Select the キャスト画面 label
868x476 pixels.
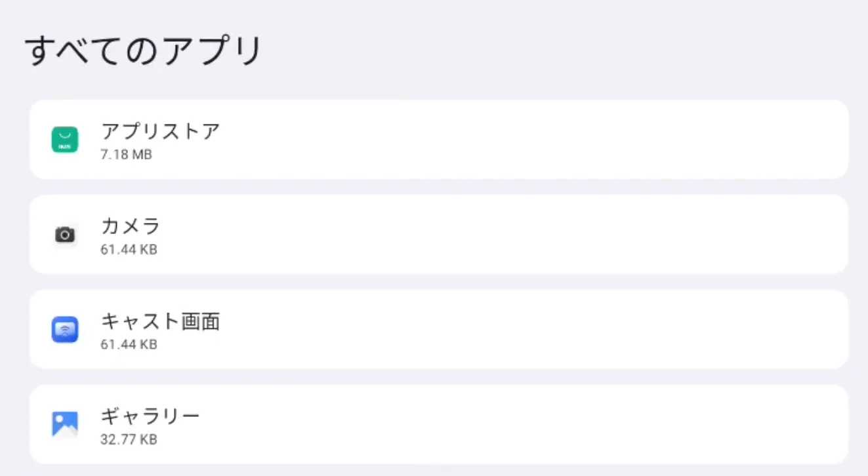coord(160,321)
